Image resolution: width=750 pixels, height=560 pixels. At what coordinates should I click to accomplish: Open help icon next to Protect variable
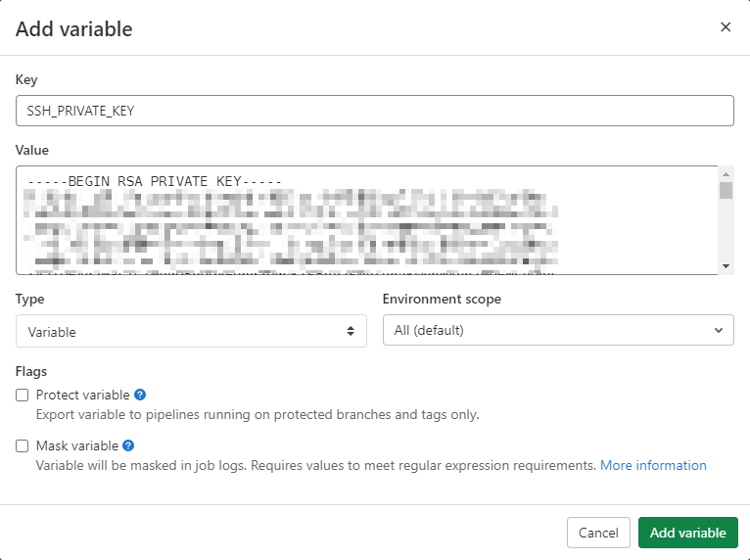pos(140,395)
